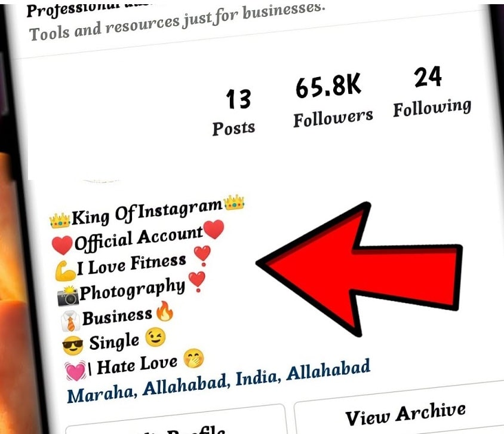Screen dimensions: 504x434
Task: Click the sunglasses face emoji before Single
Action: click(x=73, y=346)
